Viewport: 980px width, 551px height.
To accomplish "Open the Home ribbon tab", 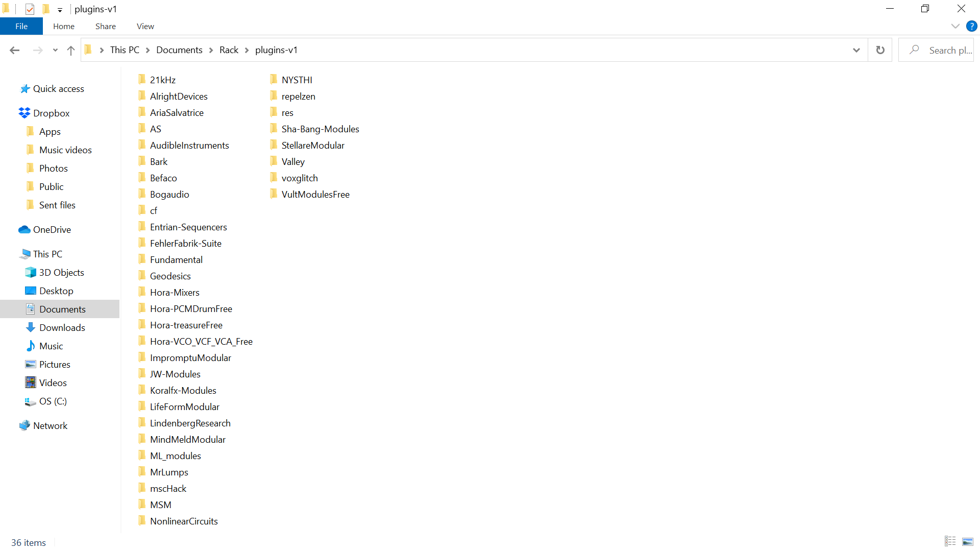I will [64, 26].
